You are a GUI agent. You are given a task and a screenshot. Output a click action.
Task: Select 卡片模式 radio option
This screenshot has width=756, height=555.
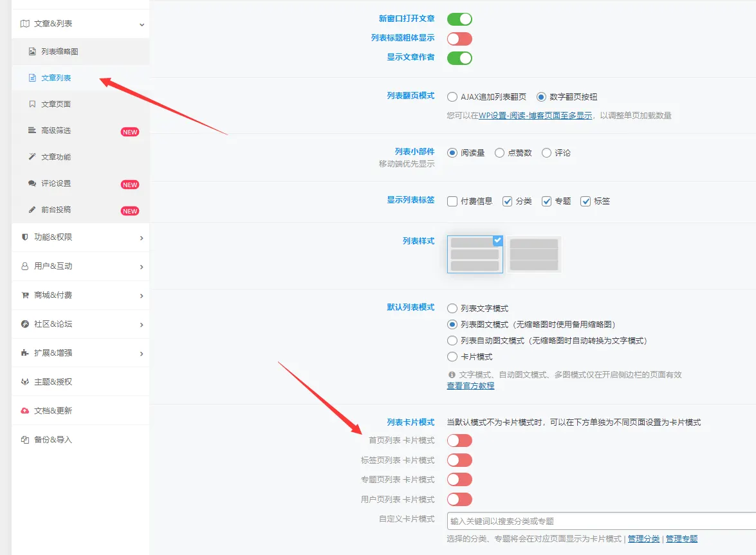click(452, 356)
